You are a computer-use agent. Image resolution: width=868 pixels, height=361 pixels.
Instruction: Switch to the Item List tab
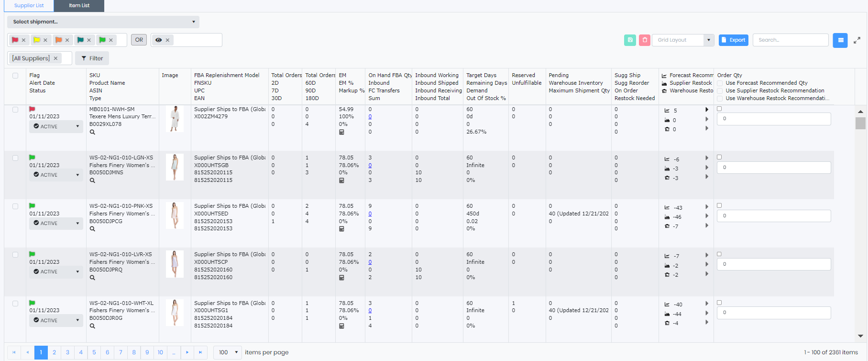79,6
